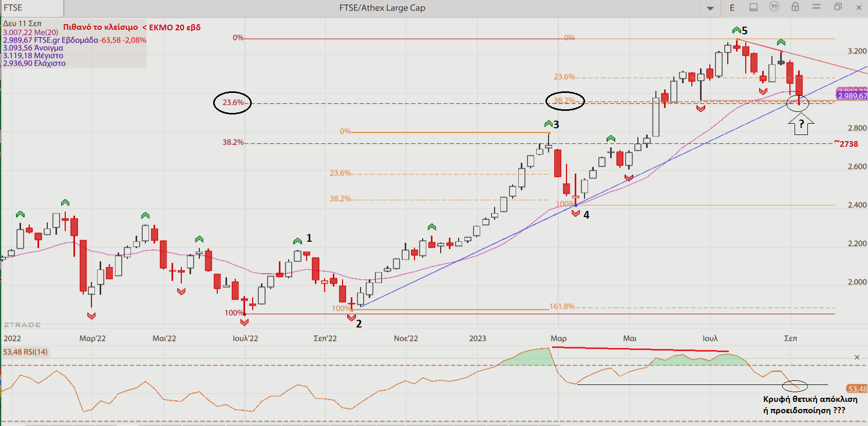Click the 3.119,18 Μέγιστο high value

pos(33,55)
